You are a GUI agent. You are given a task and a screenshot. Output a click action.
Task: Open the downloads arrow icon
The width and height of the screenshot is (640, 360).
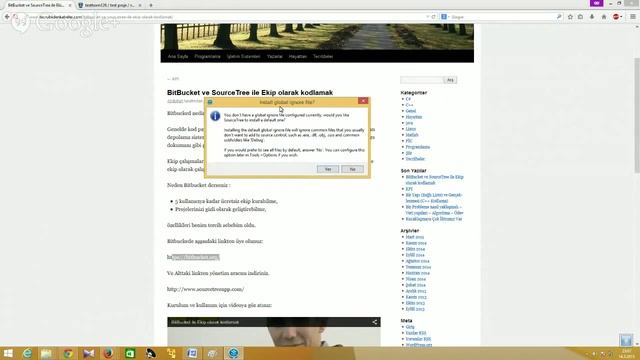coord(592,17)
